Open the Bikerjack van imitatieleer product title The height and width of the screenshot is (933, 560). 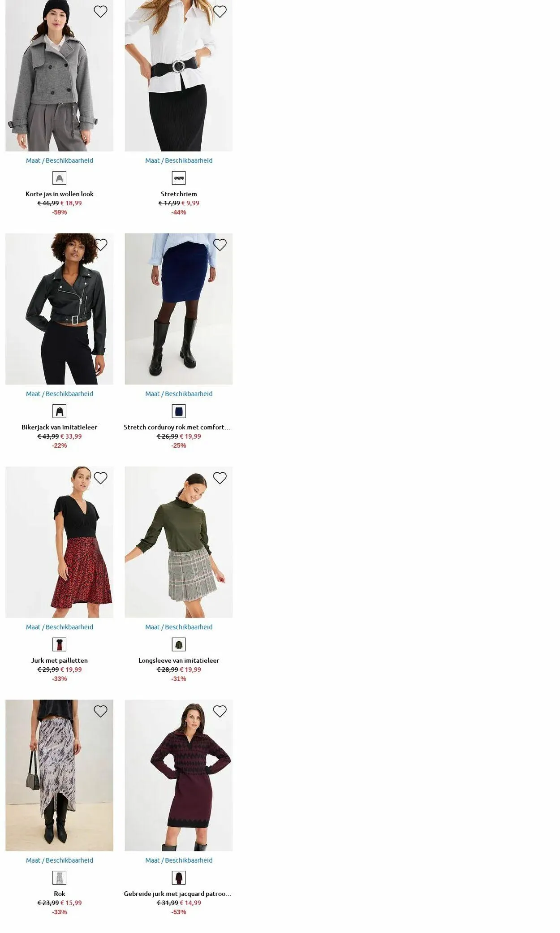59,427
